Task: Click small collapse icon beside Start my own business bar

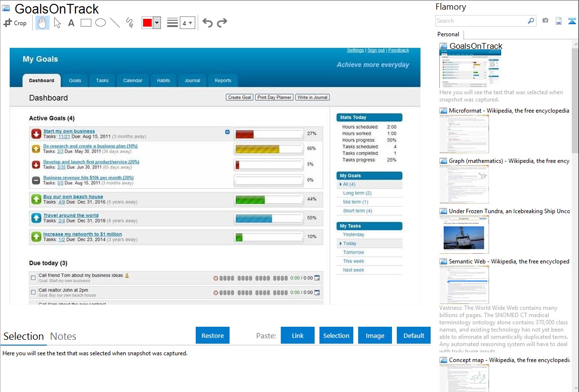Action: pyautogui.click(x=228, y=132)
